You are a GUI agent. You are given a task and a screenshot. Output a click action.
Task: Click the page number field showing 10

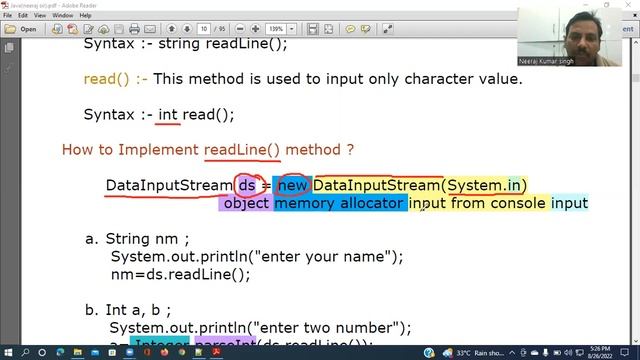tap(204, 29)
